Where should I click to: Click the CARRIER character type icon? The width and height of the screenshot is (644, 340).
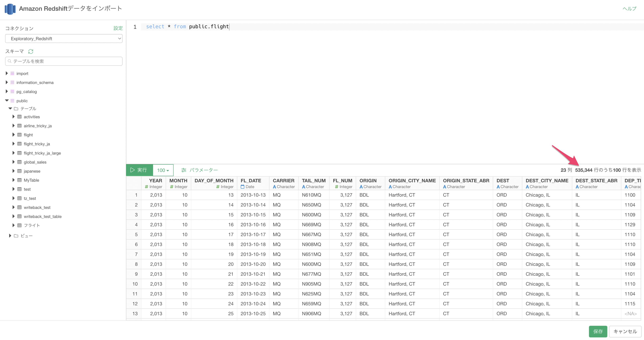[274, 187]
